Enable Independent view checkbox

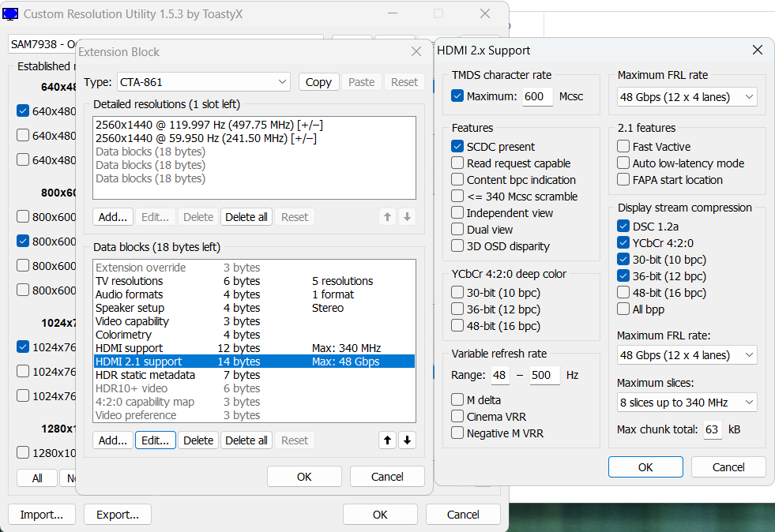point(457,213)
